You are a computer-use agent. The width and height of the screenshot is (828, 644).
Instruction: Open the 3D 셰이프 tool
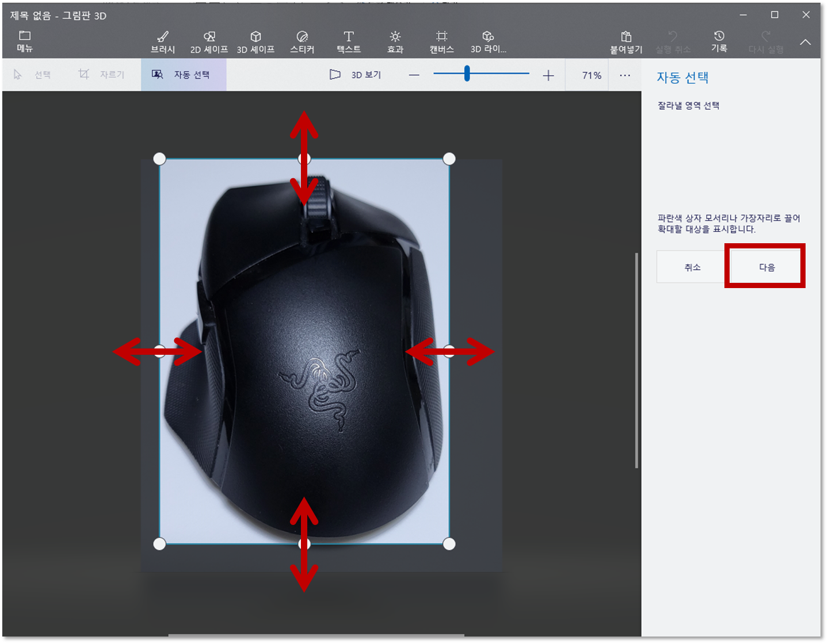256,43
